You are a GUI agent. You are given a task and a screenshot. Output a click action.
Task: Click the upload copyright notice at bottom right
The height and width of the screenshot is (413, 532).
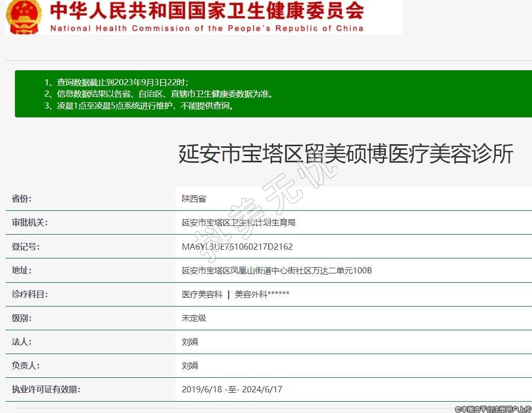tap(492, 409)
